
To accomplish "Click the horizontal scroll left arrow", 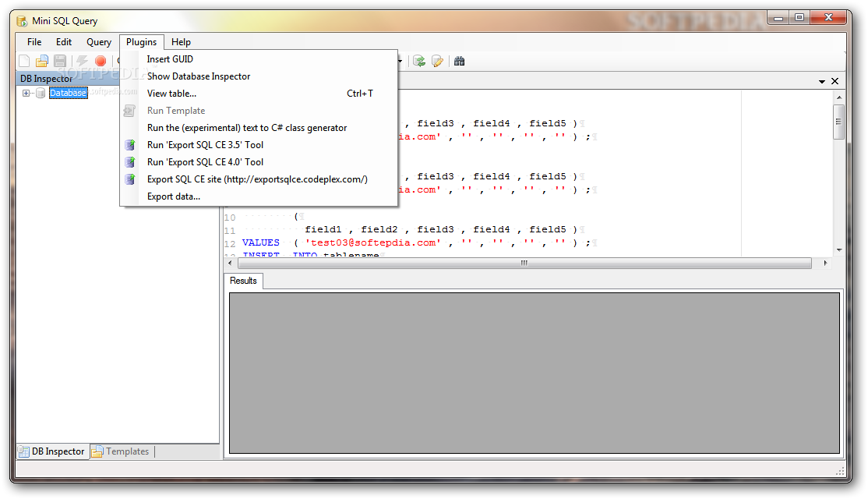I will tap(231, 263).
